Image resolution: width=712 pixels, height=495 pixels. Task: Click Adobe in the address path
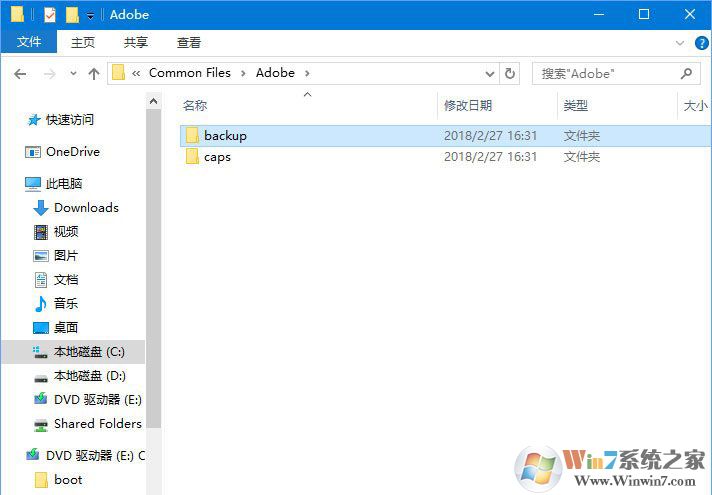(x=275, y=73)
